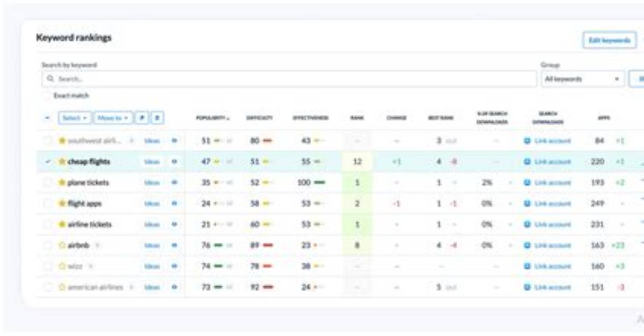Sort by Change column header
Viewport: 644px width, 336px height.
coord(396,118)
